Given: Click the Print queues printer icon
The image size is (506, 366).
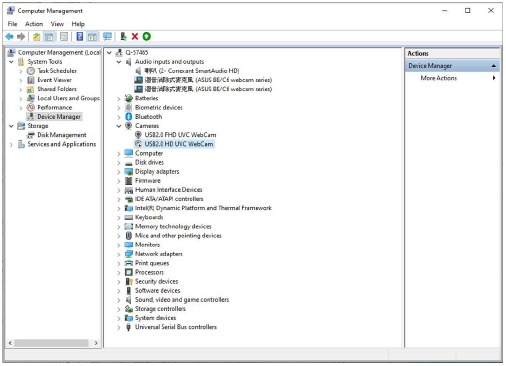Looking at the screenshot, I should pos(129,263).
